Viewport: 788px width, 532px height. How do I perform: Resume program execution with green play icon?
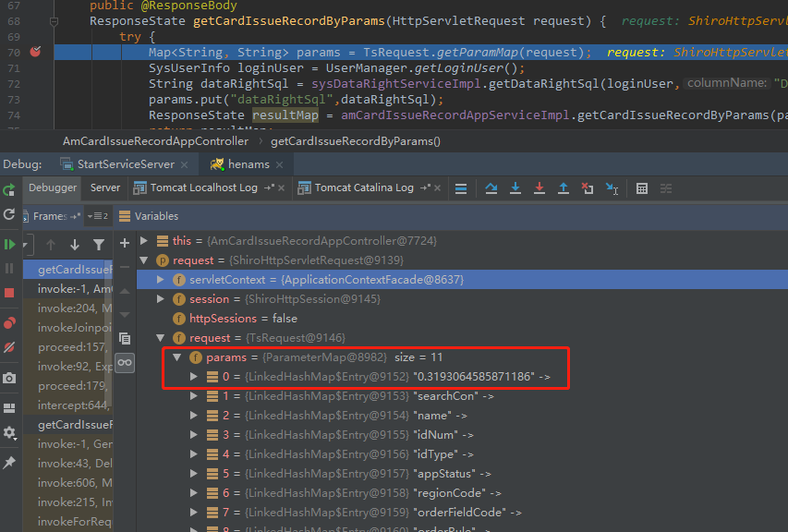12,244
